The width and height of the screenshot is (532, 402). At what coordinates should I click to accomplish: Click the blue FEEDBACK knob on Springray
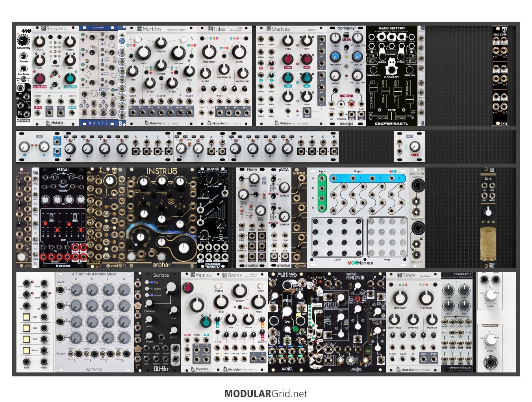point(335,57)
